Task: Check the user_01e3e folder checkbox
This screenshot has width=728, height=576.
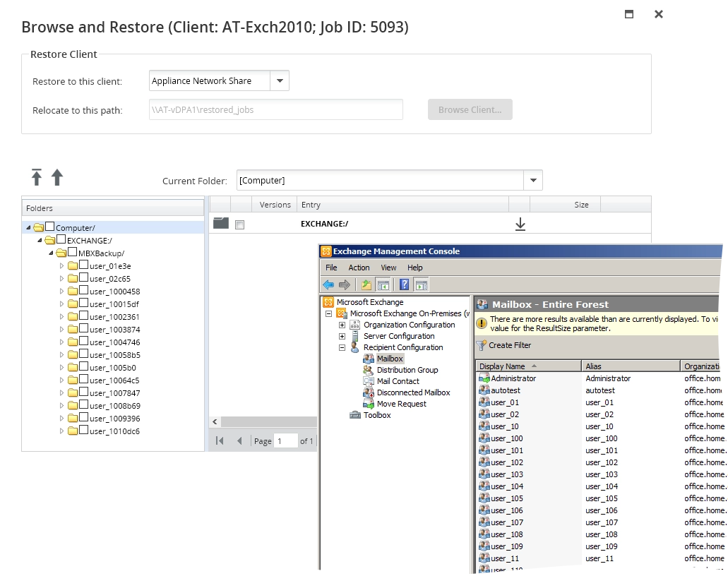Action: (83, 265)
